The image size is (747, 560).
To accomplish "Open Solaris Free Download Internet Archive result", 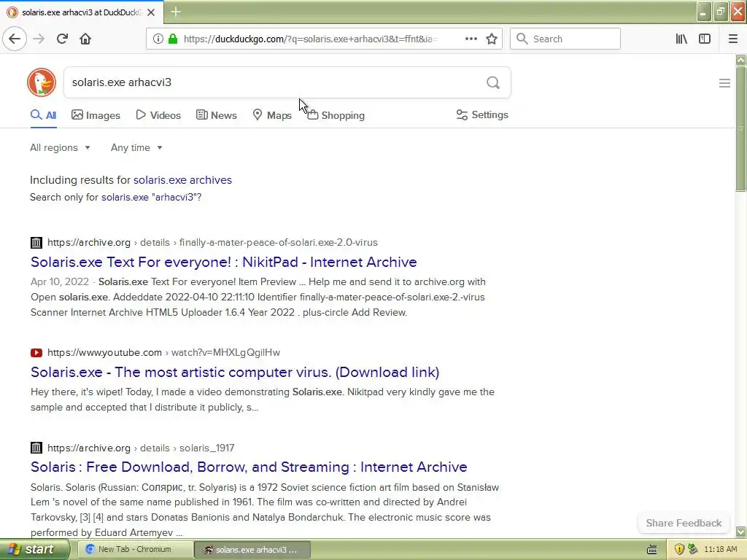I will [x=249, y=467].
